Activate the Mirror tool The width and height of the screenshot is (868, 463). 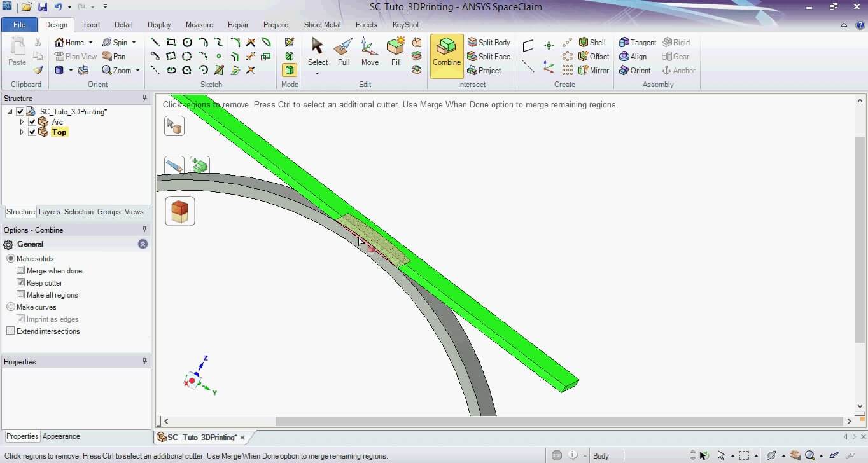coord(594,70)
